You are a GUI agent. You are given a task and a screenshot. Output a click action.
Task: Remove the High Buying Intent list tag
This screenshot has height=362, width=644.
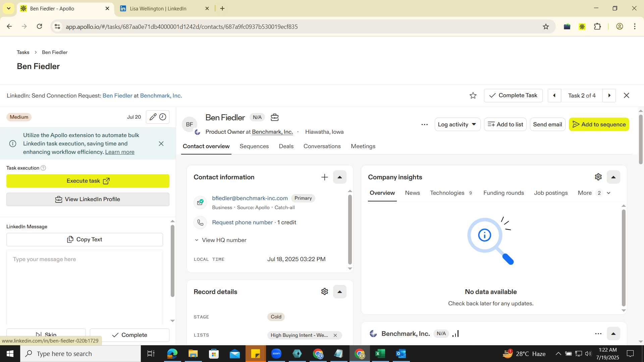(335, 335)
